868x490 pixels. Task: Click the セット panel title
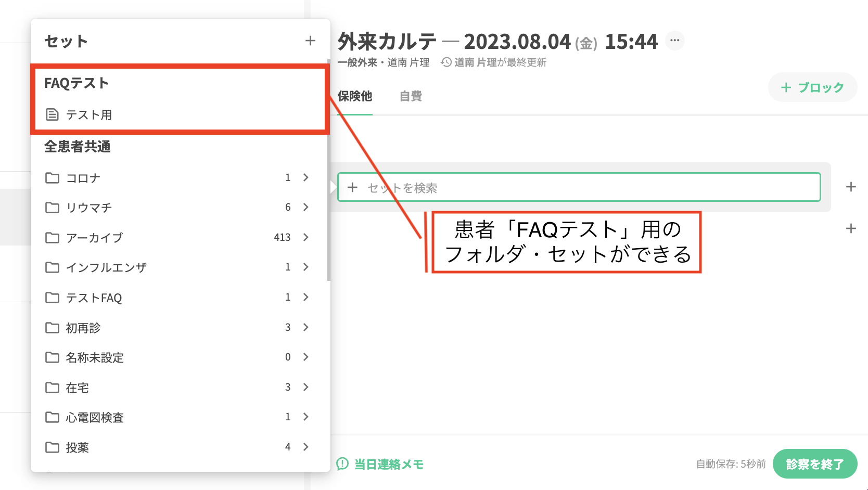click(x=66, y=41)
